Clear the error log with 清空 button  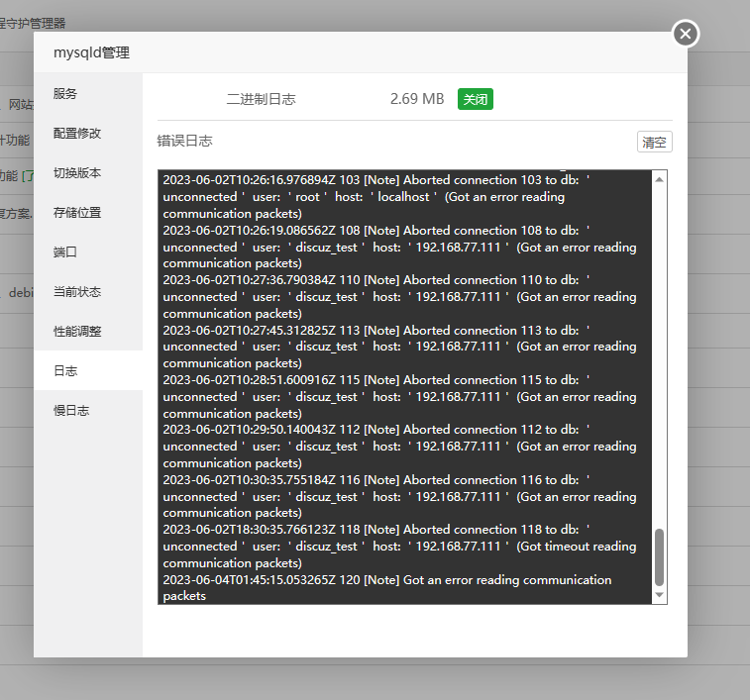pyautogui.click(x=654, y=142)
